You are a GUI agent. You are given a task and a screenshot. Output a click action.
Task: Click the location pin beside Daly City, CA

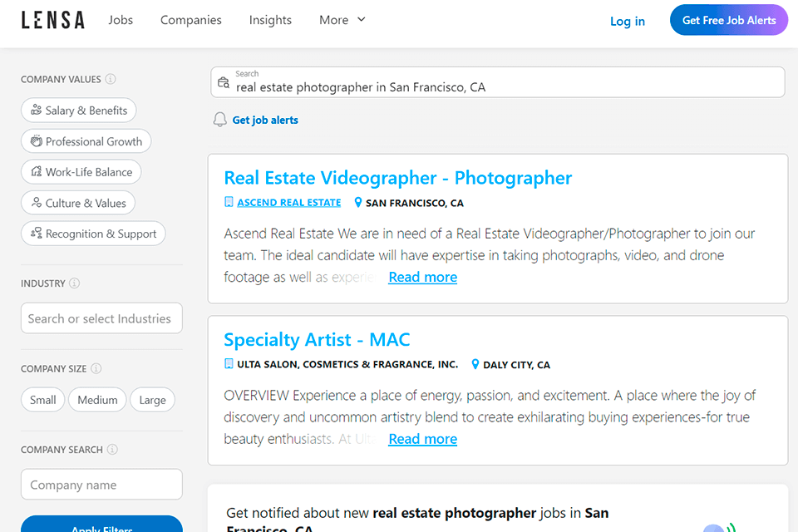(475, 365)
